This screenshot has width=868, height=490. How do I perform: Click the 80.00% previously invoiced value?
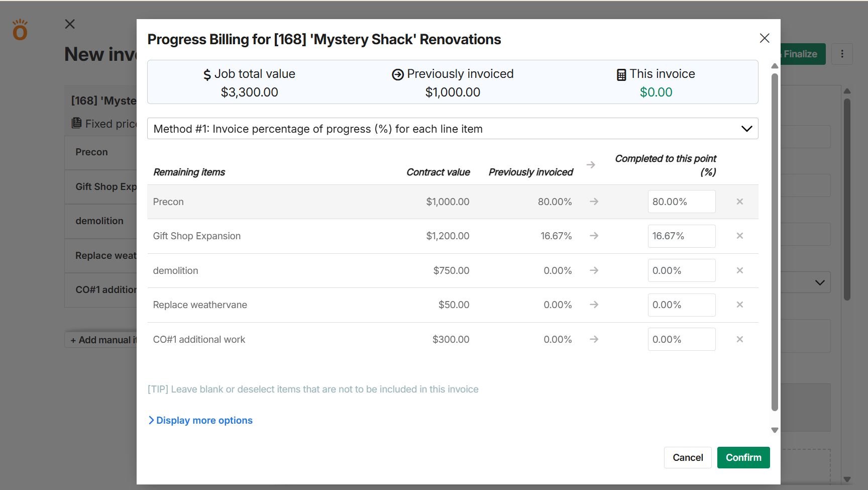555,202
